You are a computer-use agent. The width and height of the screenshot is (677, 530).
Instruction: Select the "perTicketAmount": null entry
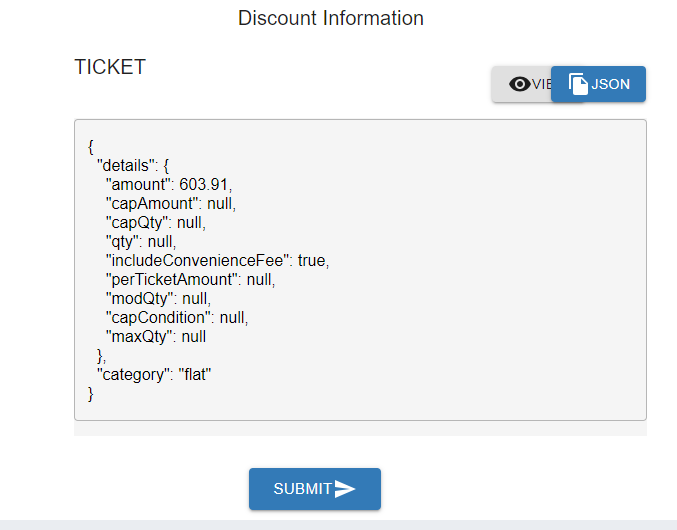tap(190, 279)
